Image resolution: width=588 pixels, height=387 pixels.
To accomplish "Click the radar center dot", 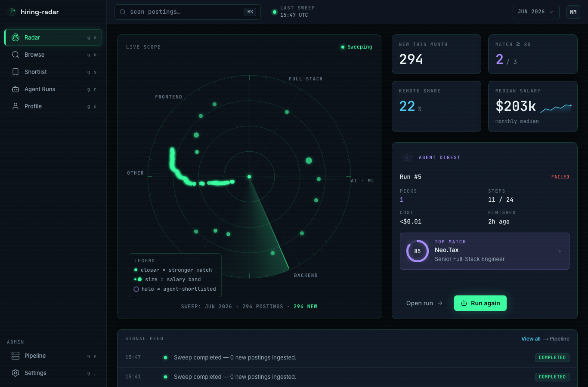I will tap(249, 177).
